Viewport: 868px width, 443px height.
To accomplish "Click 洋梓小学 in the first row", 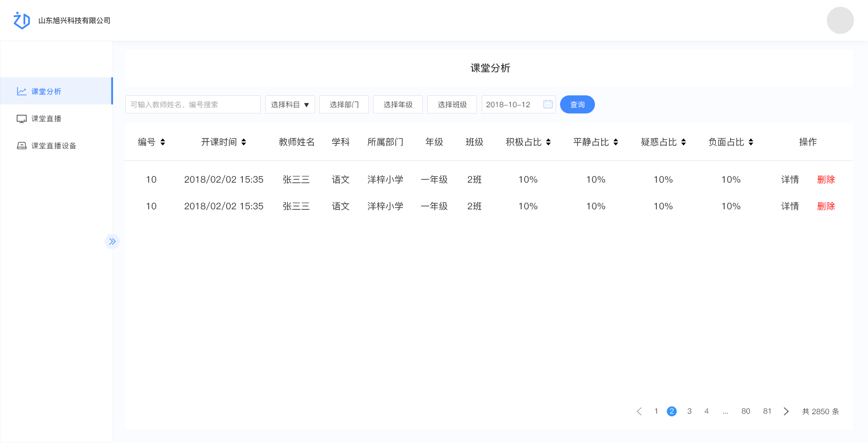I will [385, 179].
